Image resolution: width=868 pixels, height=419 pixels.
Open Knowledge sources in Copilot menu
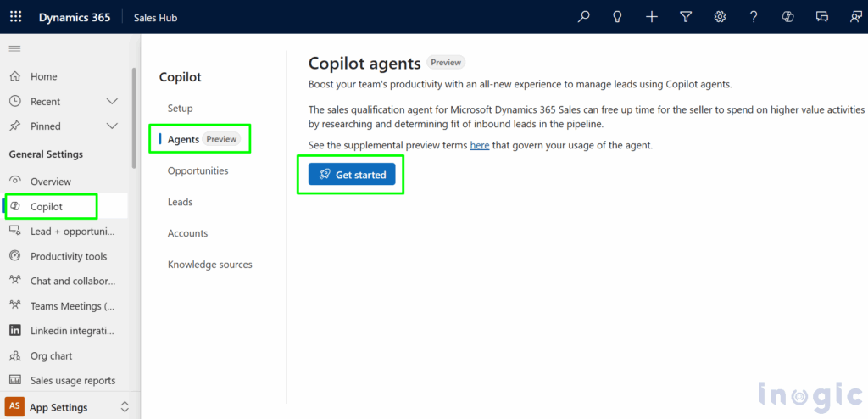coord(209,265)
